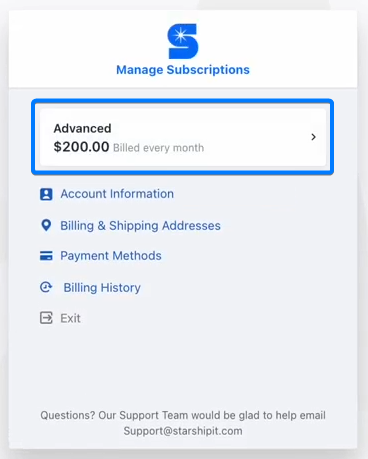
Task: Open Billing & Shipping Addresses
Action: 140,226
